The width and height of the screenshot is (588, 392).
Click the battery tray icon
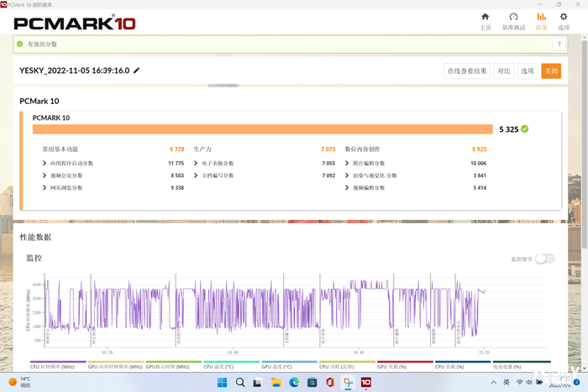pos(539,382)
